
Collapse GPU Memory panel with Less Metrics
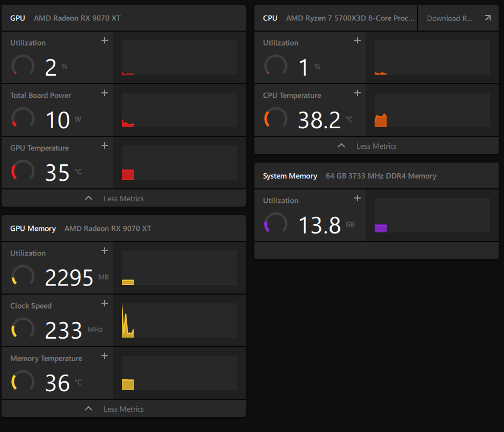click(124, 408)
